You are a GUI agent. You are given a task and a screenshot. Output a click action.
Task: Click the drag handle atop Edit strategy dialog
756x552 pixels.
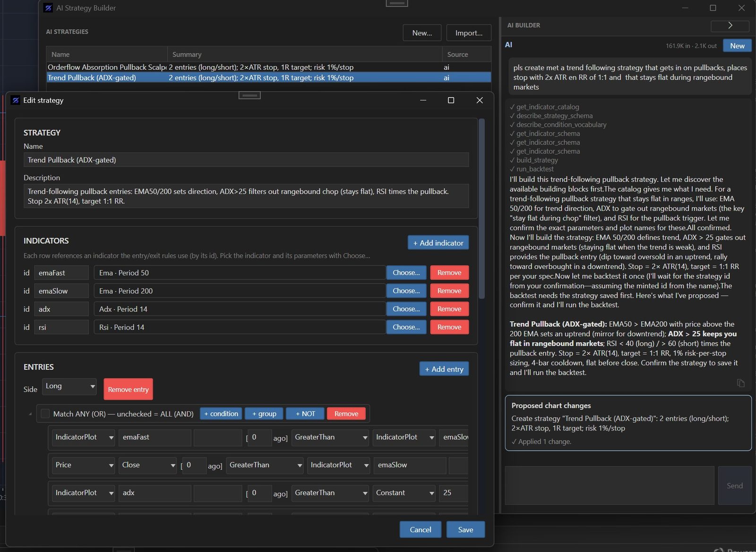pos(249,95)
